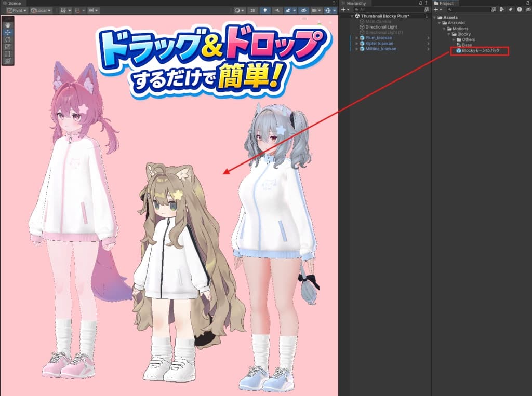Click search by type icon in Project
This screenshot has width=532, height=396.
pos(501,10)
